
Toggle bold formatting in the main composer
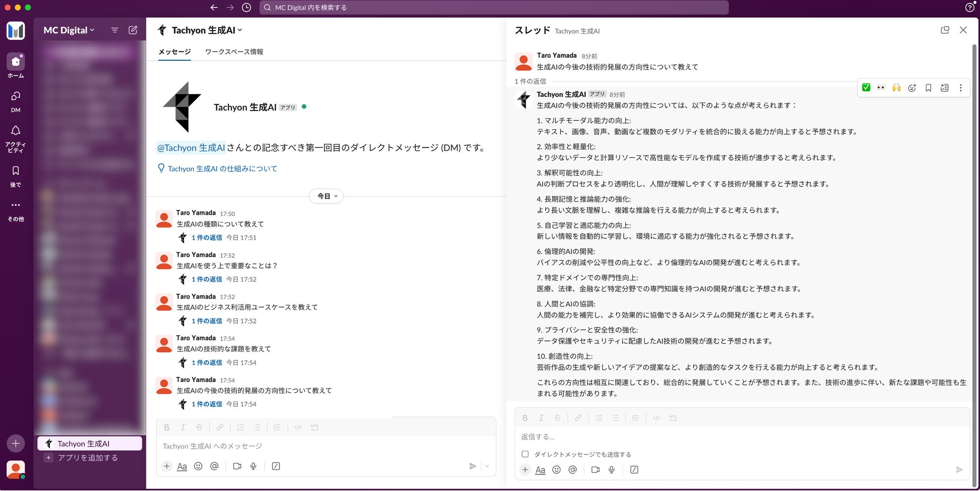click(167, 427)
